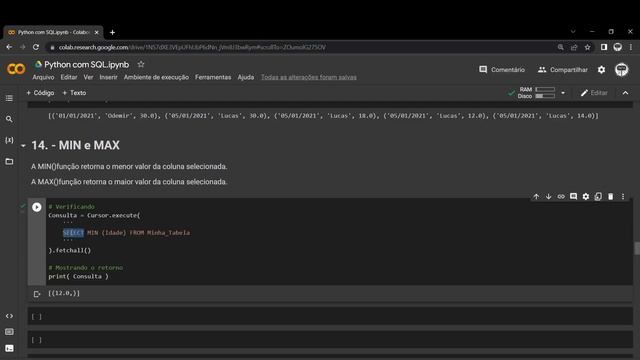Open a new browser tab

pos(112,32)
